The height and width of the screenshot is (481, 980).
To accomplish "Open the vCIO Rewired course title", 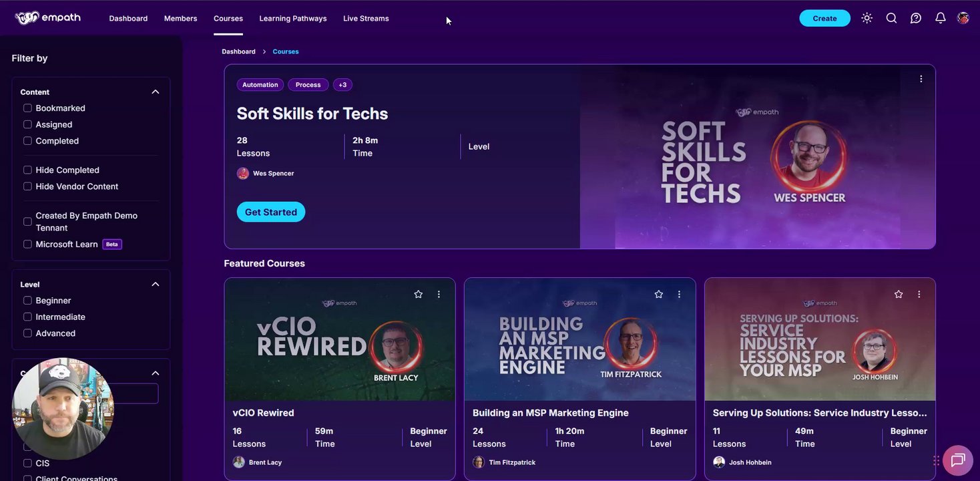I will pos(264,413).
